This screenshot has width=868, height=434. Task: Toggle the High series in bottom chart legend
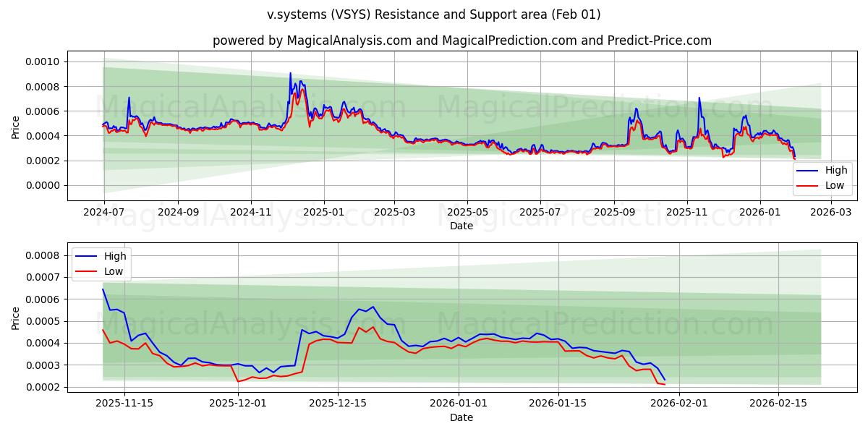[x=117, y=255]
